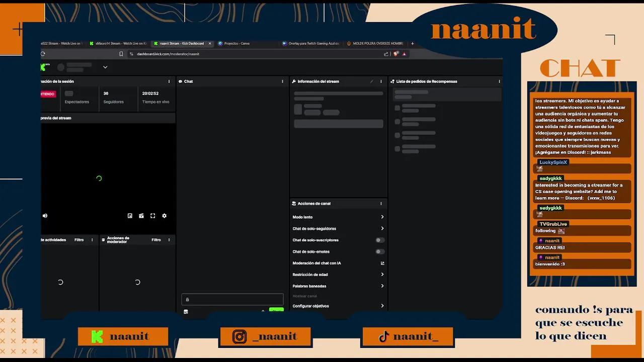Select the naanit Stream Kick Dashboard tab
644x362 pixels.
(x=182, y=43)
